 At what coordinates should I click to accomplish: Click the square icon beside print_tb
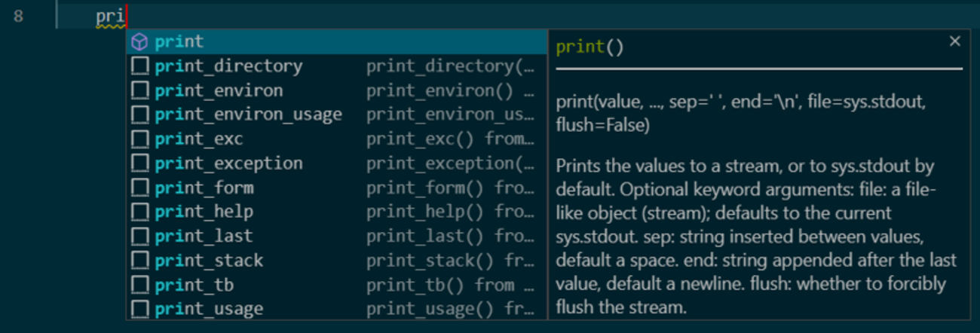[x=139, y=285]
